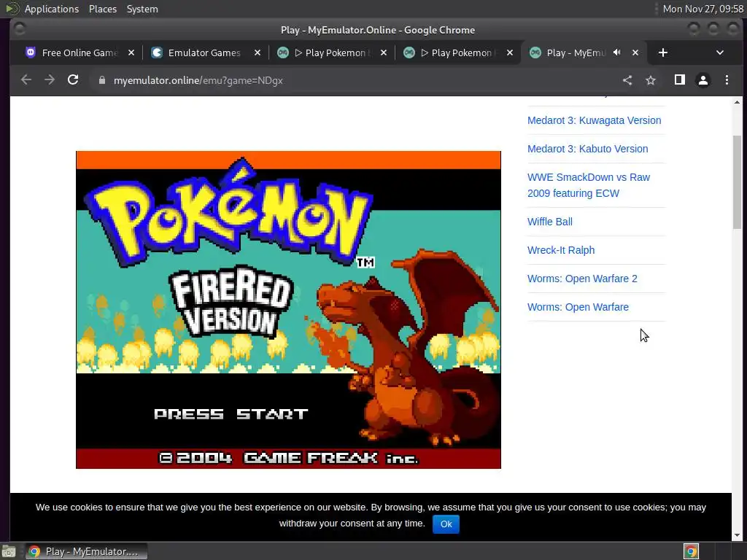Bookmark this page with the star icon

pyautogui.click(x=651, y=80)
